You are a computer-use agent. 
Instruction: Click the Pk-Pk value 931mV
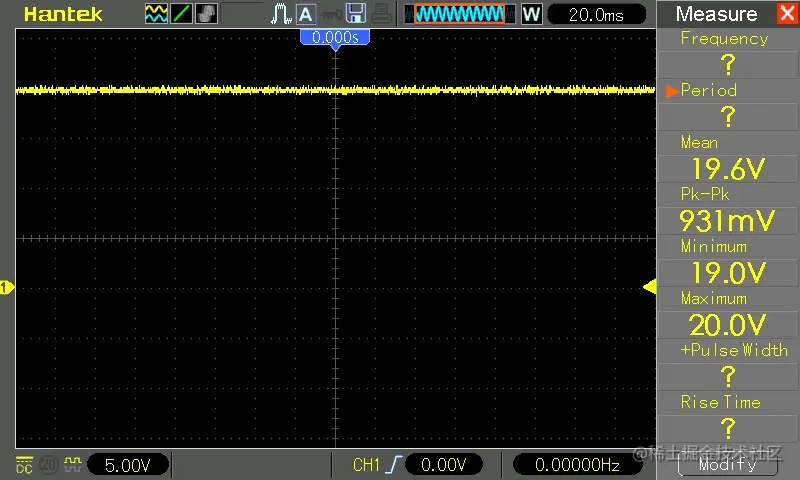click(727, 221)
